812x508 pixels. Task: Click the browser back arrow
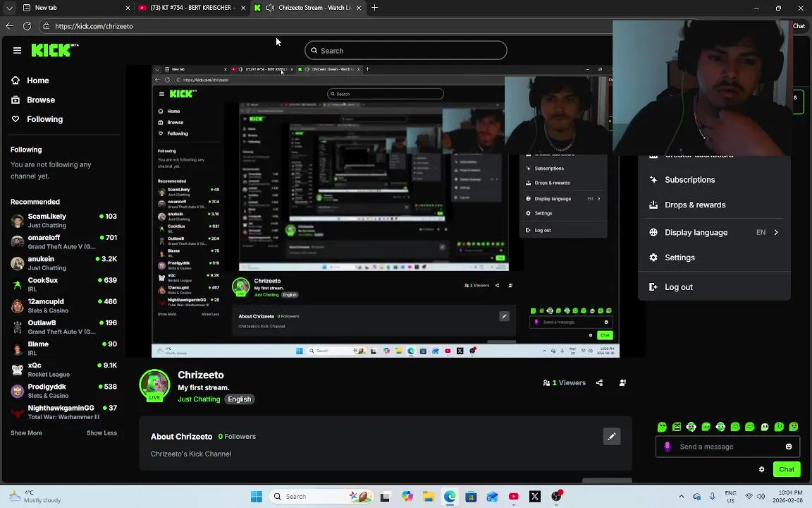click(x=9, y=26)
